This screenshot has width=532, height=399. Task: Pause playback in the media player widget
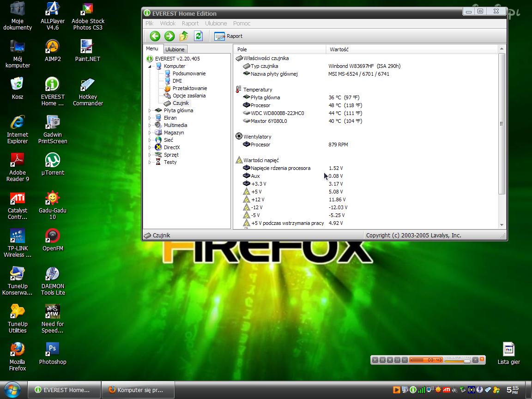tap(383, 360)
